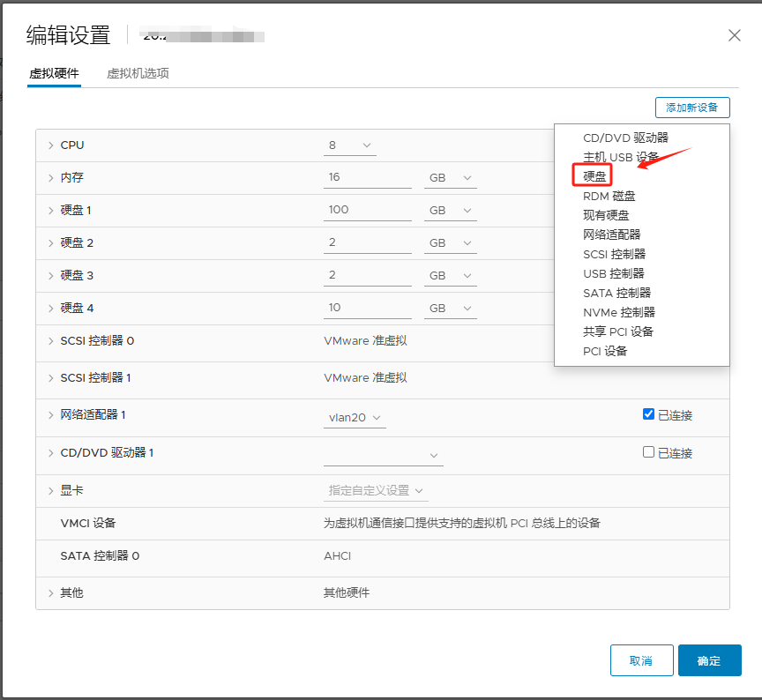The image size is (762, 700).
Task: Add a 网络适配器 from the menu
Action: [x=612, y=235]
